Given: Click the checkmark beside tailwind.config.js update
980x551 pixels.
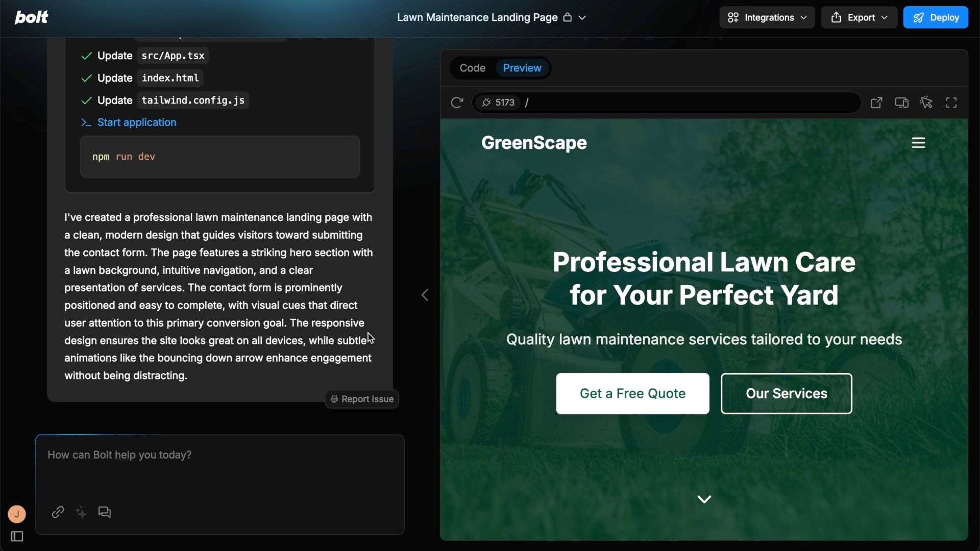Looking at the screenshot, I should pyautogui.click(x=87, y=101).
